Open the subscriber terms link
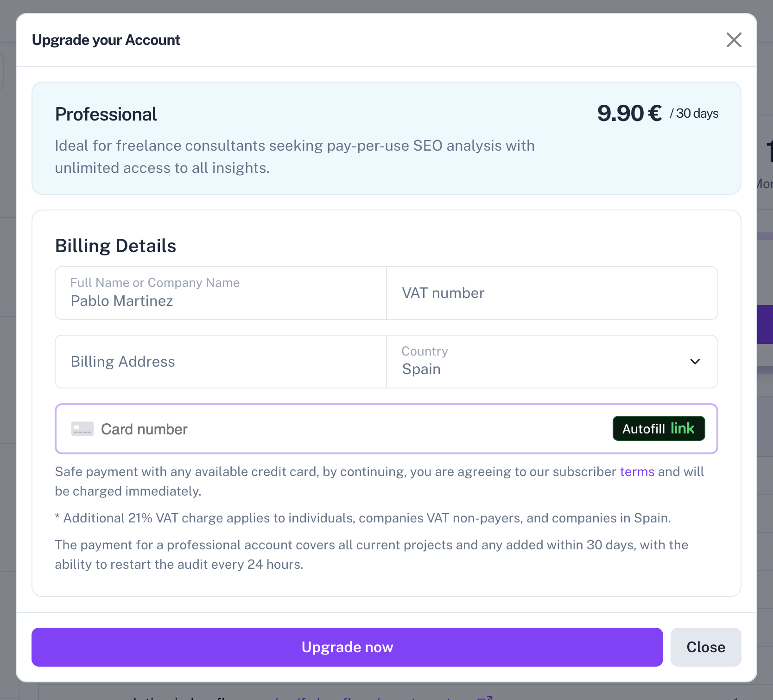This screenshot has height=700, width=773. [637, 472]
